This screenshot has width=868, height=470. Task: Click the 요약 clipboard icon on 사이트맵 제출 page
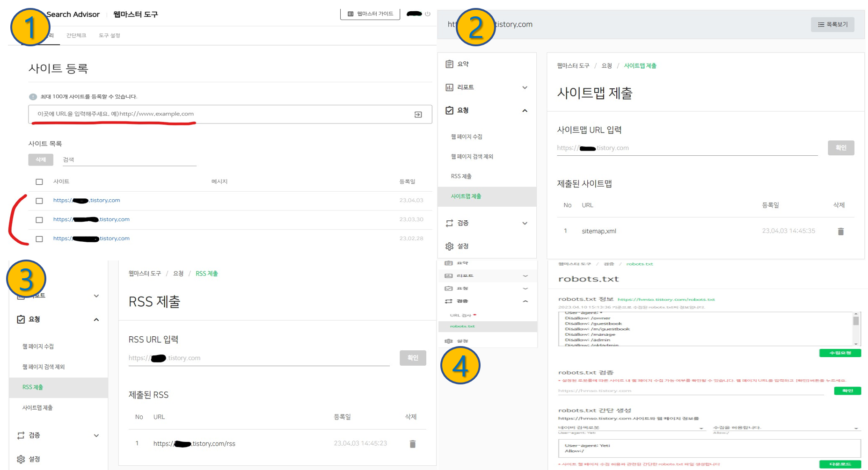(449, 64)
